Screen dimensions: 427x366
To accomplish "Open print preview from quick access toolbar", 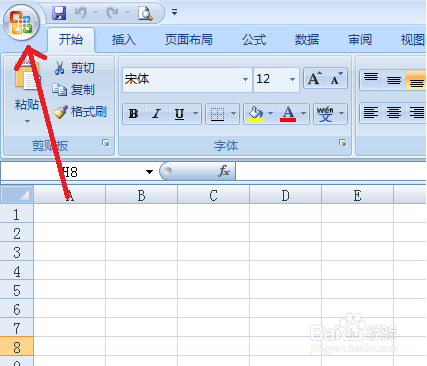I will pyautogui.click(x=145, y=13).
